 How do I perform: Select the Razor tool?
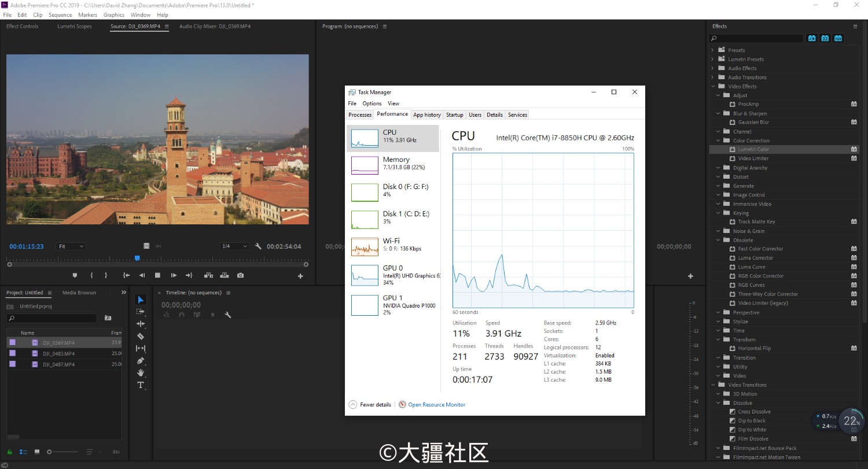tap(141, 336)
